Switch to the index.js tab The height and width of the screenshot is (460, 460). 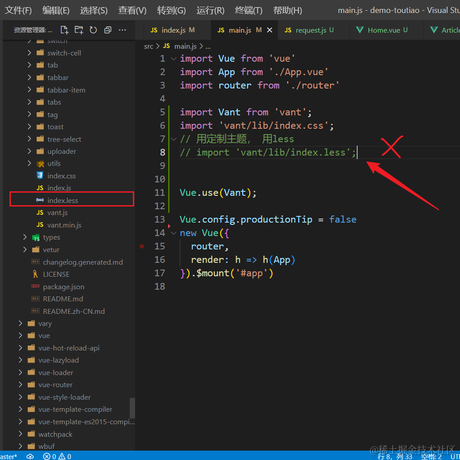tap(173, 30)
